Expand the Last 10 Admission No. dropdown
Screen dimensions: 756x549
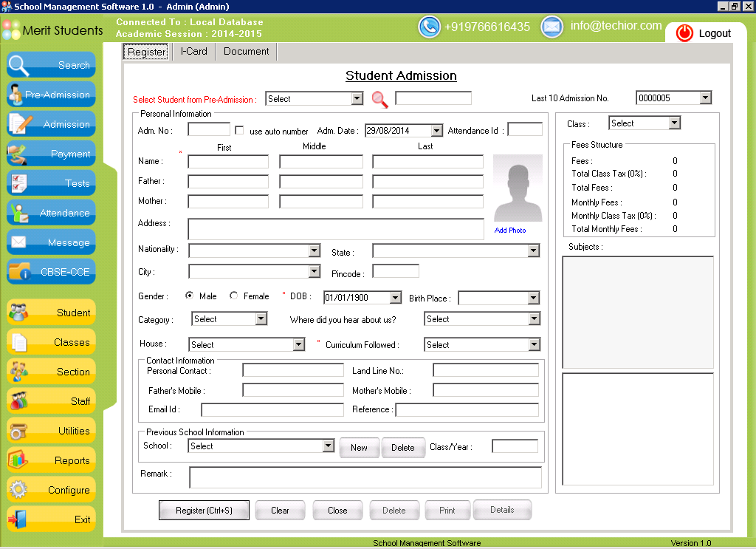pos(705,98)
